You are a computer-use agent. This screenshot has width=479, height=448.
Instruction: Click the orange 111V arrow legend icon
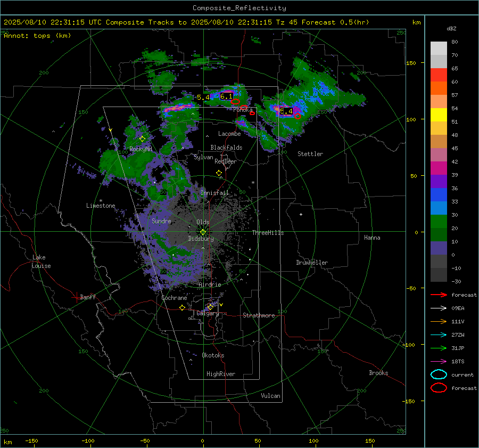pyautogui.click(x=439, y=321)
